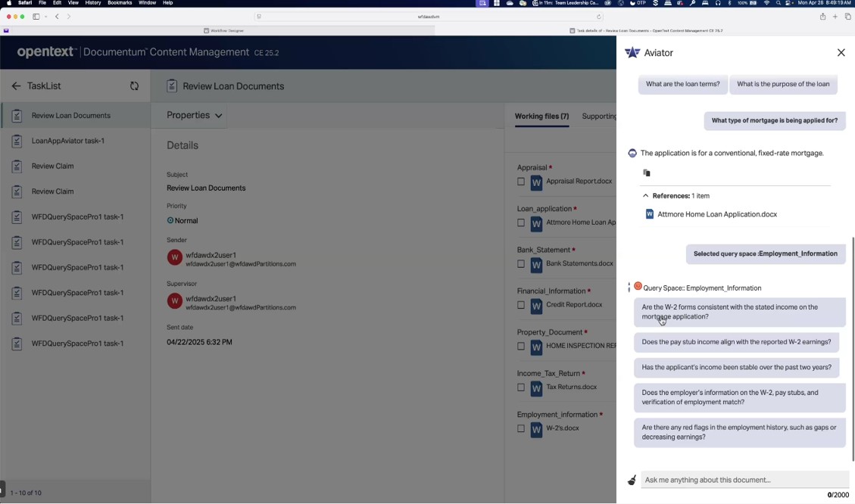
Task: Check the Bank Statements.docx checkbox
Action: pyautogui.click(x=521, y=263)
